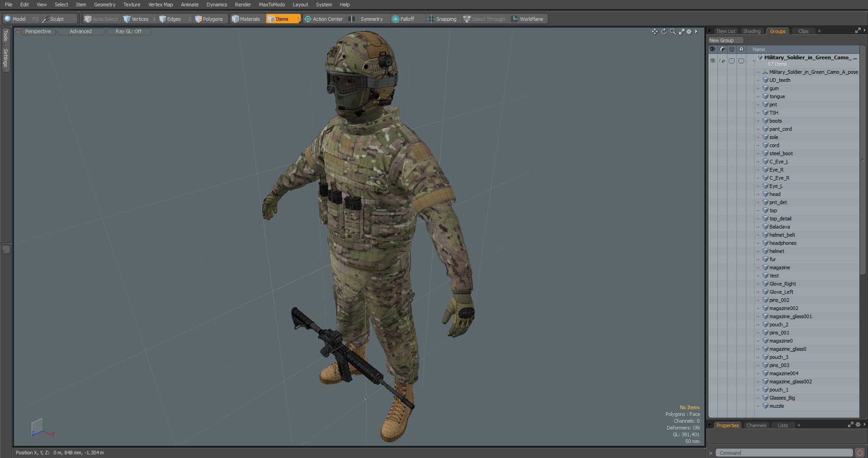Click the red record button beside Command
868x458 pixels.
pos(860,453)
